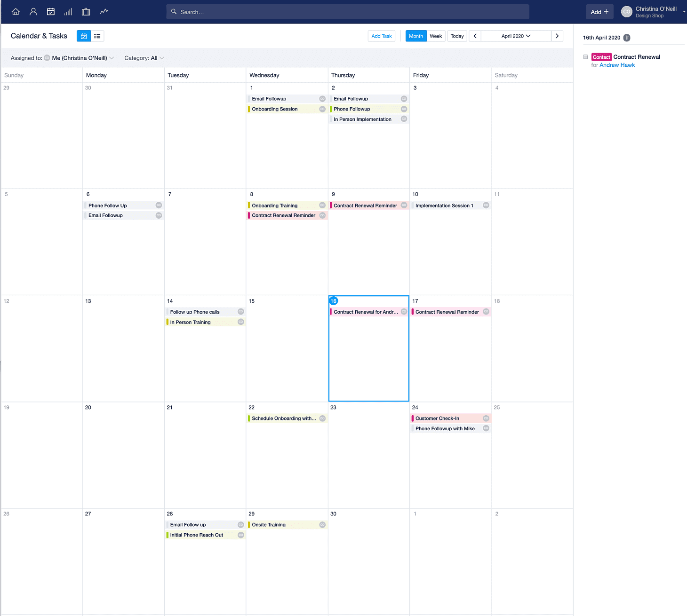
Task: Click the pink Contact tag label
Action: pyautogui.click(x=601, y=57)
